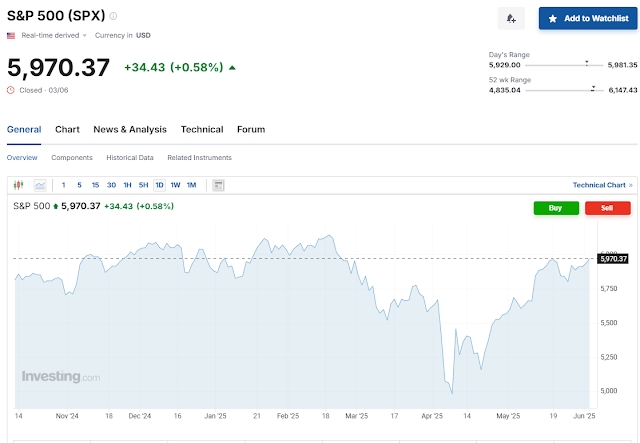Screen dimensions: 640x443
Task: Click the 52 wk Range slider marker
Action: 593,88
